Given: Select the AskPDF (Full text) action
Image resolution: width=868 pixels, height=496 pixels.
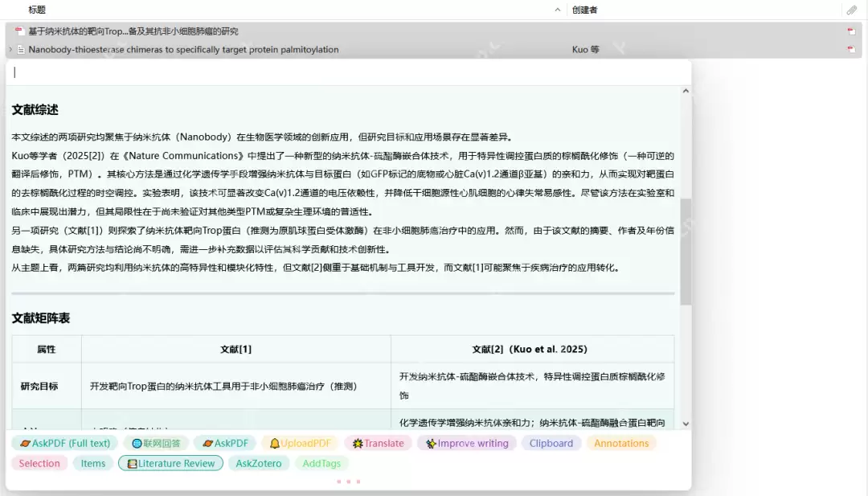Looking at the screenshot, I should [x=64, y=443].
